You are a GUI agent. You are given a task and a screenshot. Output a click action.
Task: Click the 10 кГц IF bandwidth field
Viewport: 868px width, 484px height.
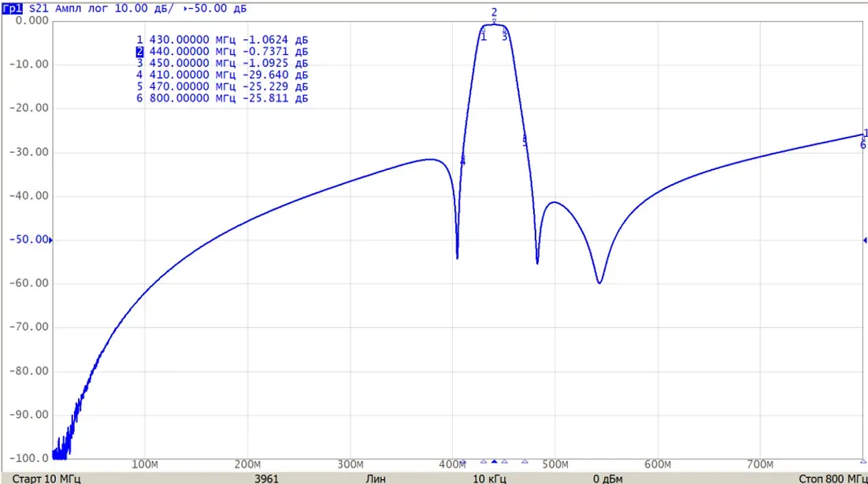[x=489, y=478]
